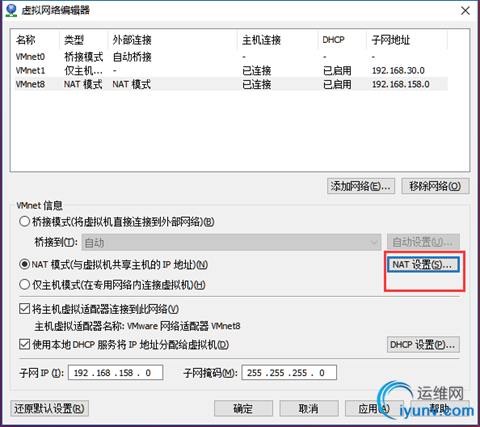This screenshot has width=480, height=427.
Task: Open NAT 设置(S)... button
Action: coord(423,265)
